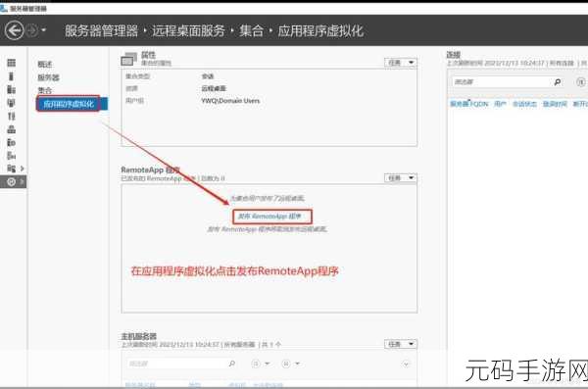
Task: Open 任务 dropdown in 属性 panel
Action: 401,63
